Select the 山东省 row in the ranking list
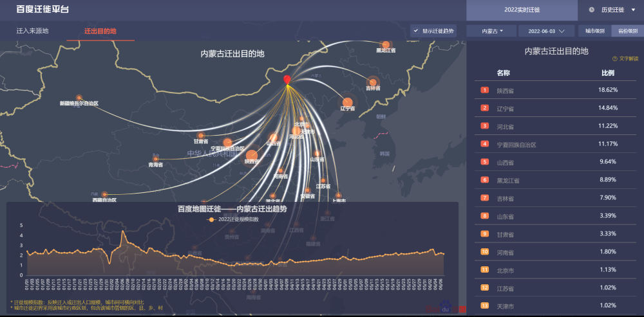This screenshot has height=317, width=644. coord(555,216)
